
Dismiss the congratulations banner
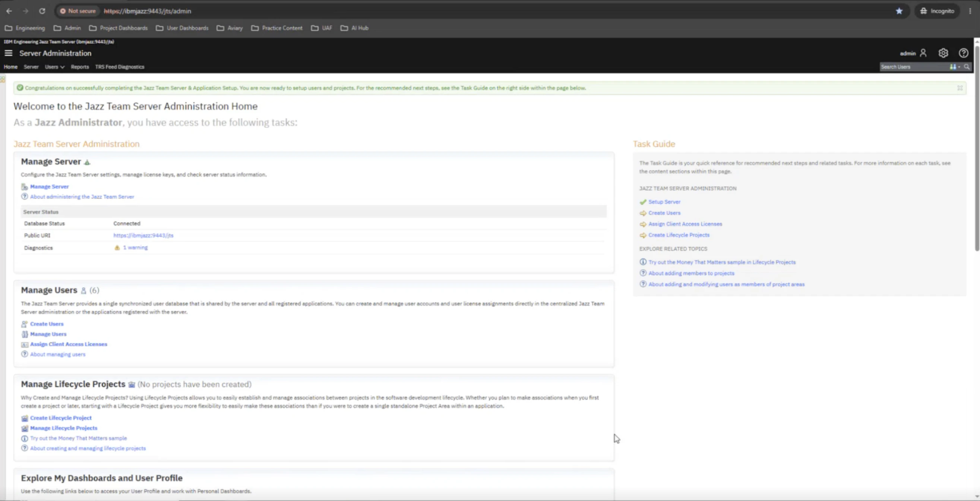pos(960,88)
